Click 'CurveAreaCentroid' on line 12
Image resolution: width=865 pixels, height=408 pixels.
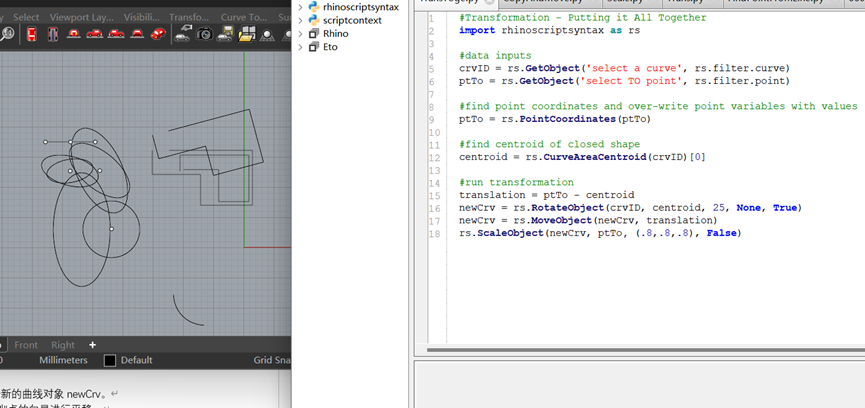(x=595, y=157)
